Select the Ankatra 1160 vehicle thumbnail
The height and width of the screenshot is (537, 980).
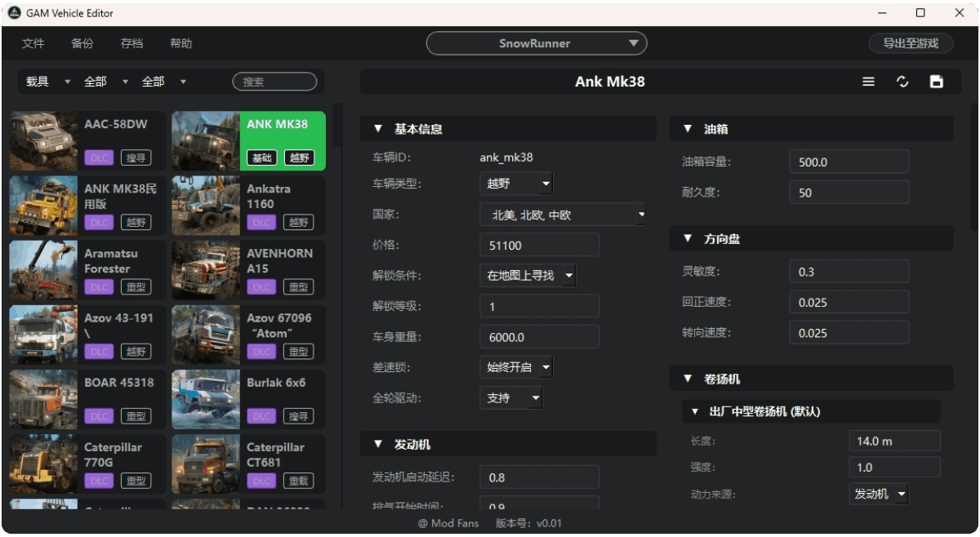click(x=205, y=205)
